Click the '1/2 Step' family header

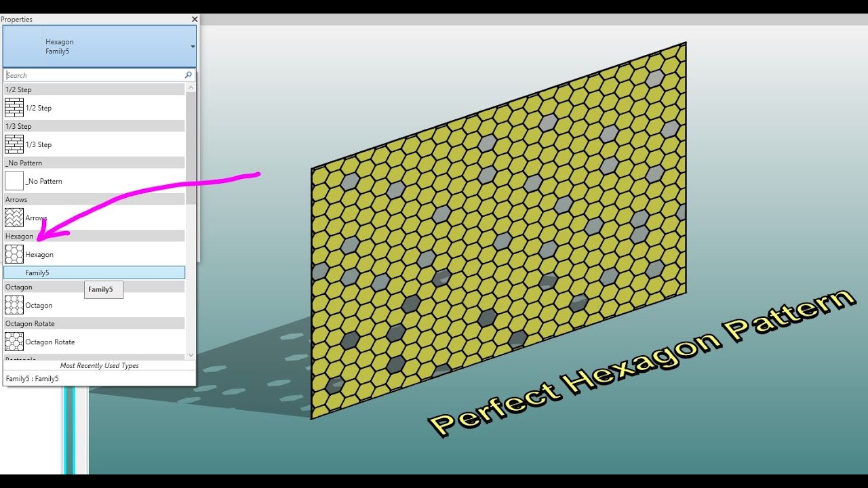pyautogui.click(x=94, y=89)
